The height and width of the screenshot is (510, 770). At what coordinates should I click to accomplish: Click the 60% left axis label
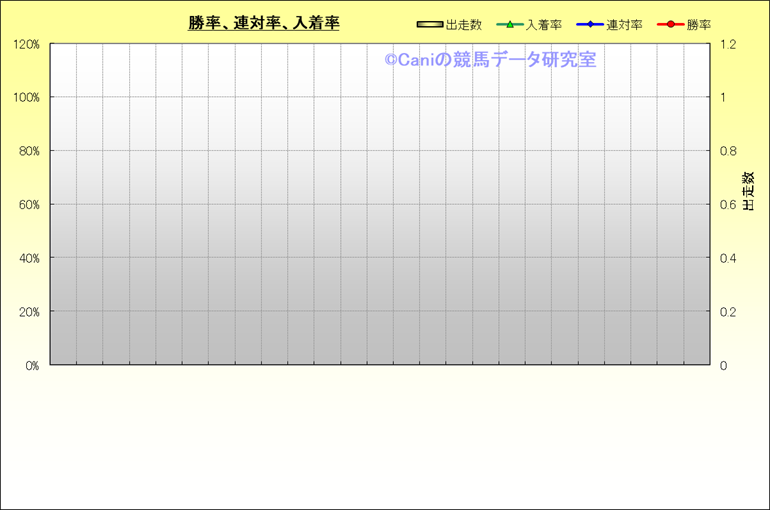pos(29,205)
